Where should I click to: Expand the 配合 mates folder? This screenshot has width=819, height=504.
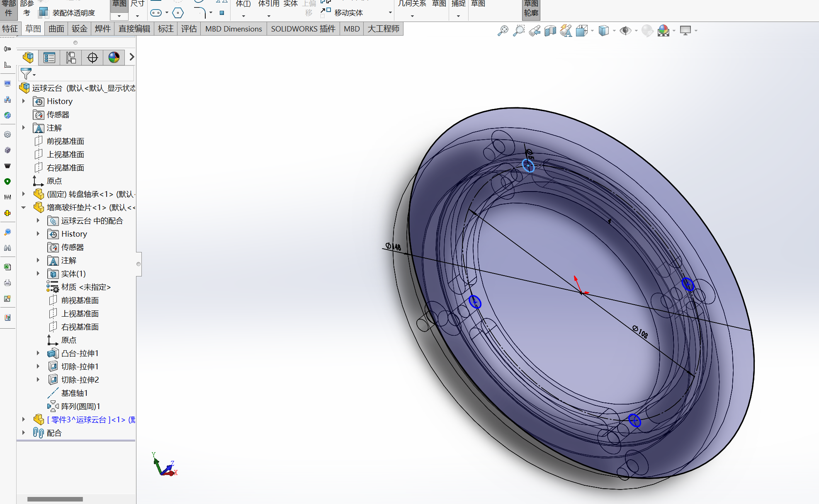click(24, 432)
